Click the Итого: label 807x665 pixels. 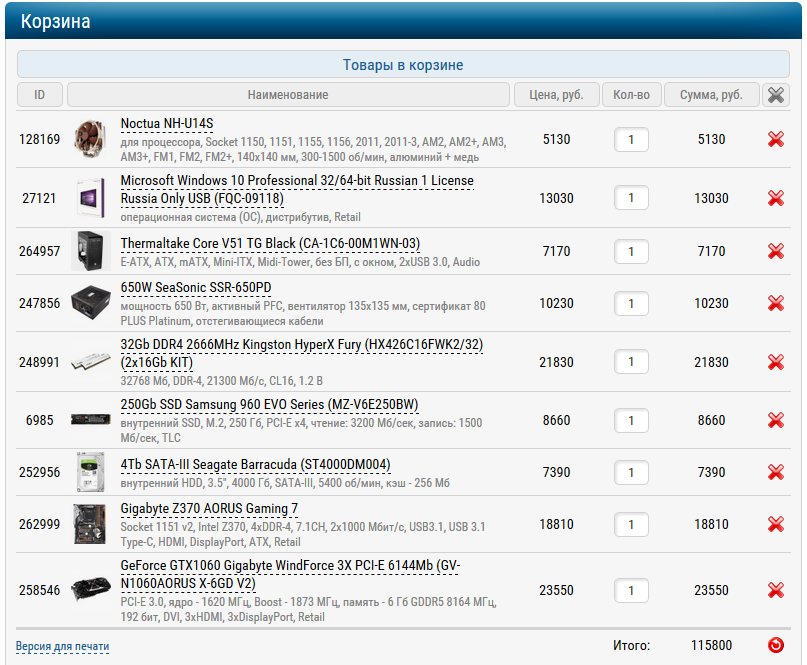click(631, 645)
